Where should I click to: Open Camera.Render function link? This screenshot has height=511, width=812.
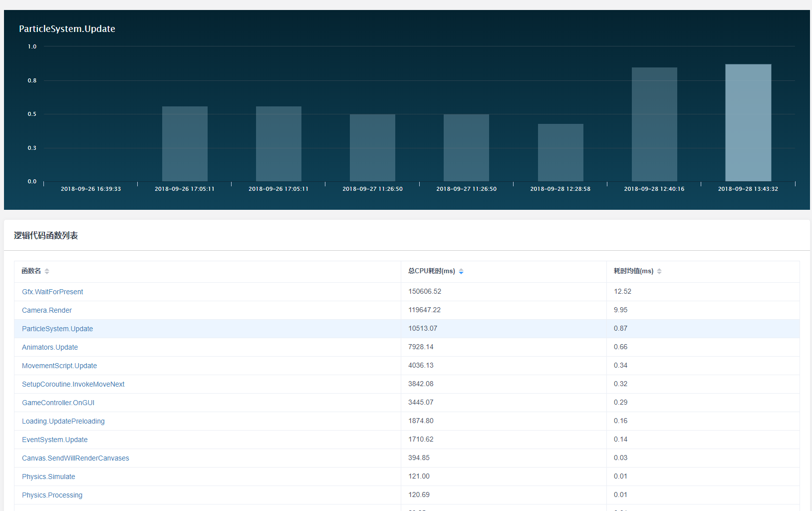click(x=47, y=310)
